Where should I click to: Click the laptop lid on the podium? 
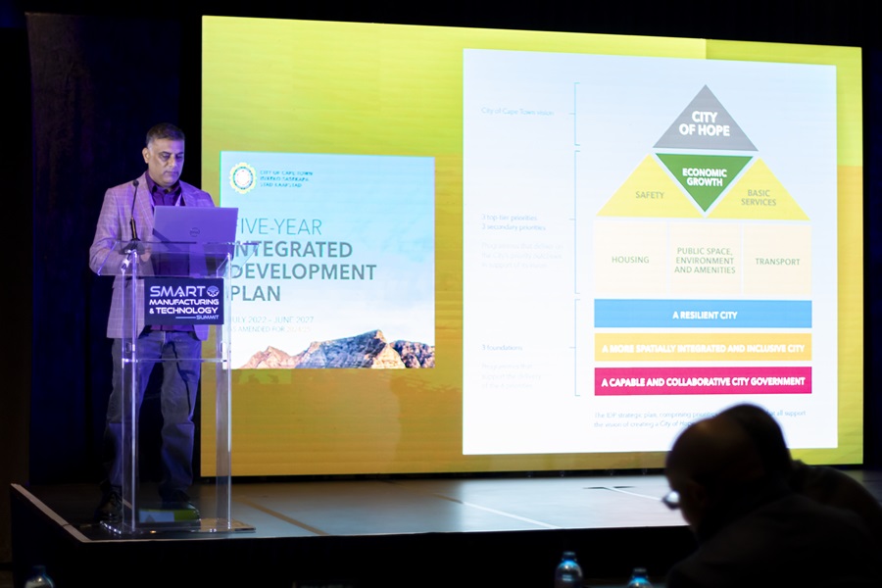pyautogui.click(x=195, y=224)
